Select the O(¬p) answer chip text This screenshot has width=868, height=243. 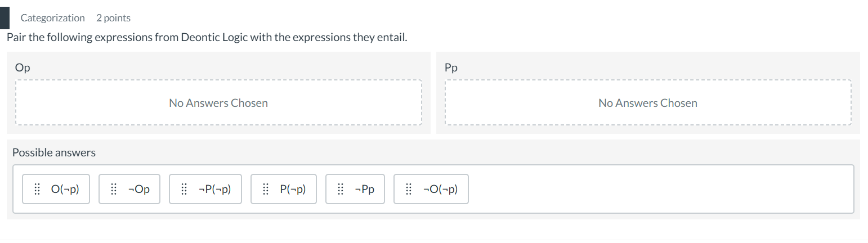65,189
